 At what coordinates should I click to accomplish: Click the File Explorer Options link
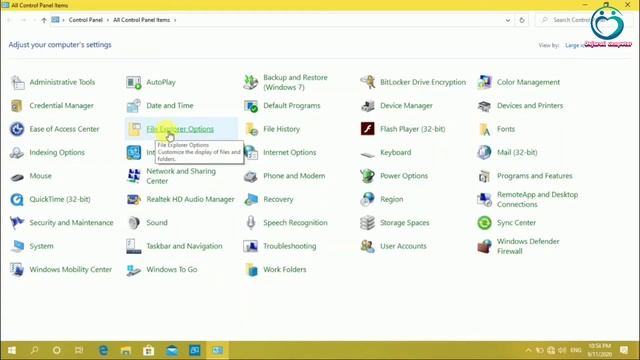click(x=180, y=129)
